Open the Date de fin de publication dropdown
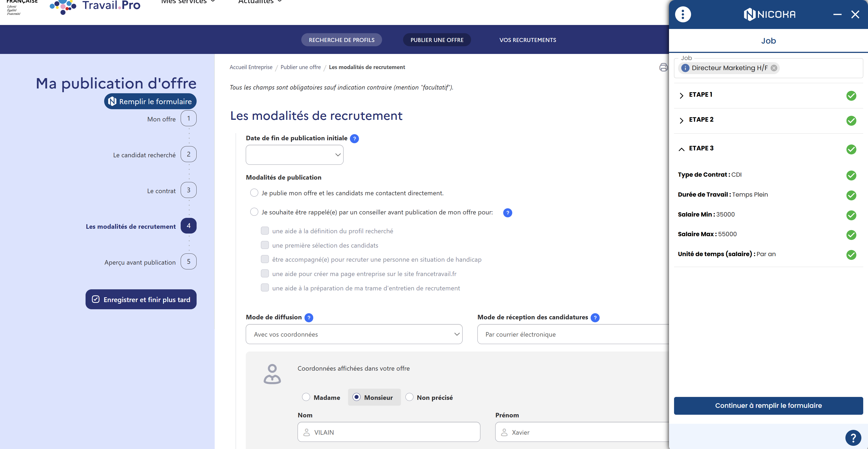Screen dimensions: 868x449 coord(294,155)
